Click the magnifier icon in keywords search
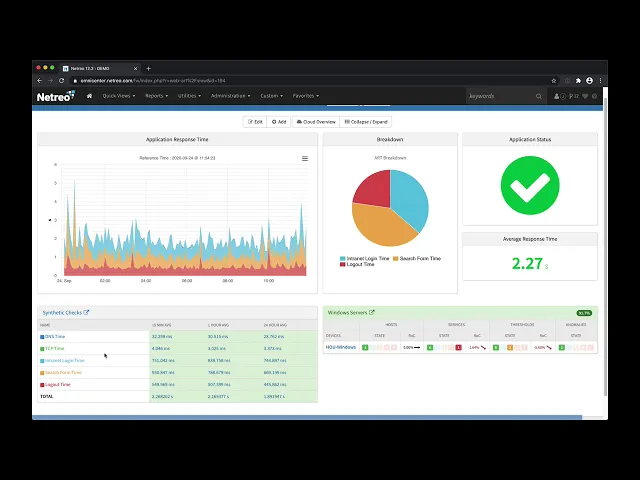Image resolution: width=640 pixels, height=480 pixels. click(x=539, y=96)
